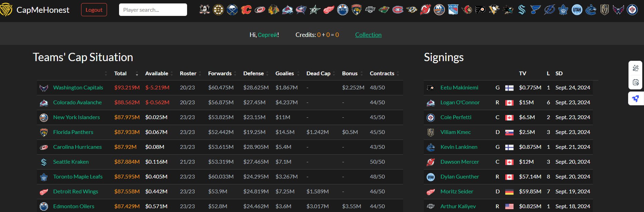The height and width of the screenshot is (212, 644).
Task: Sort table by Roster column
Action: point(190,74)
